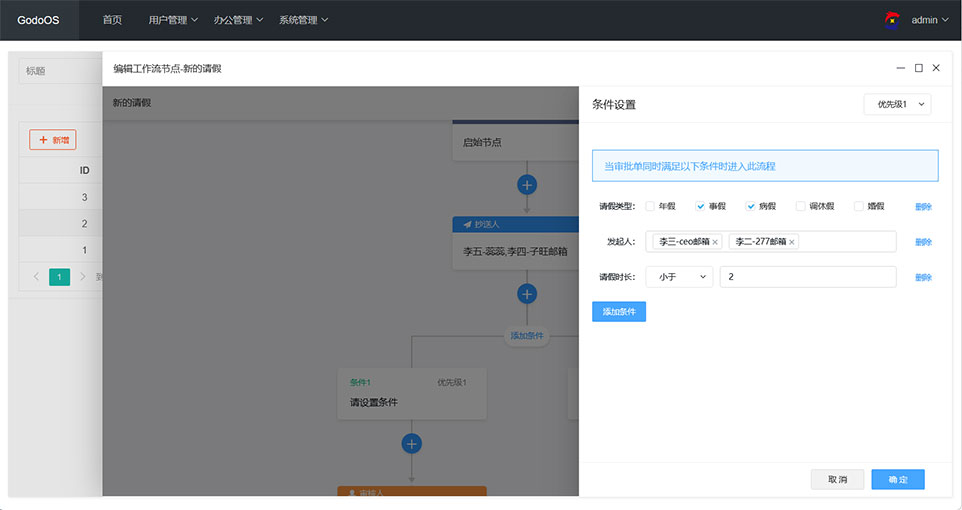
Task: Open the 条件1 请设置条件 card
Action: pos(412,393)
